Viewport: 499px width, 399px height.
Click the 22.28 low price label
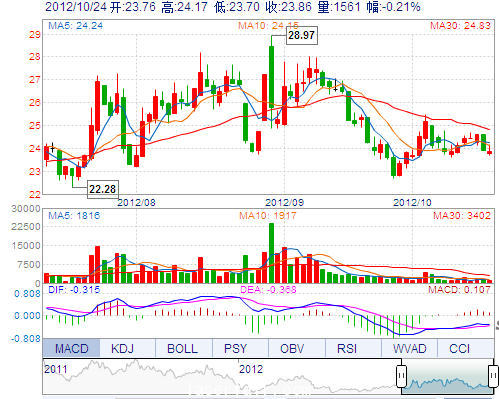click(103, 189)
